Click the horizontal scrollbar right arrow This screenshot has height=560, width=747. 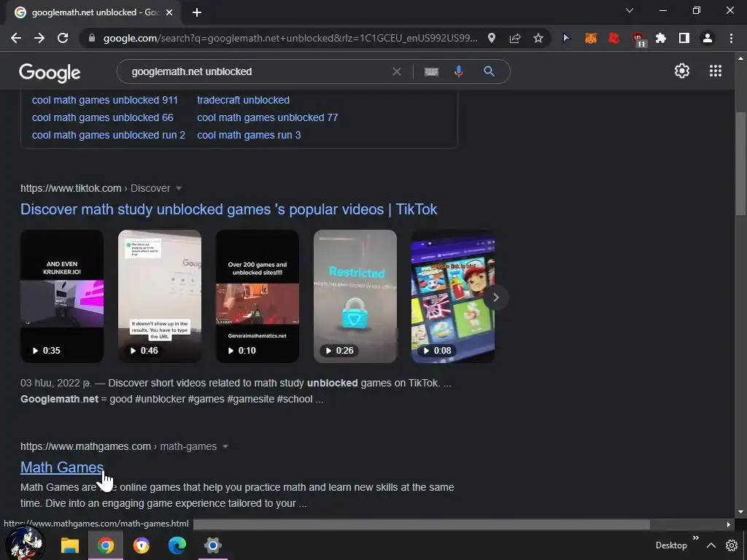click(728, 524)
